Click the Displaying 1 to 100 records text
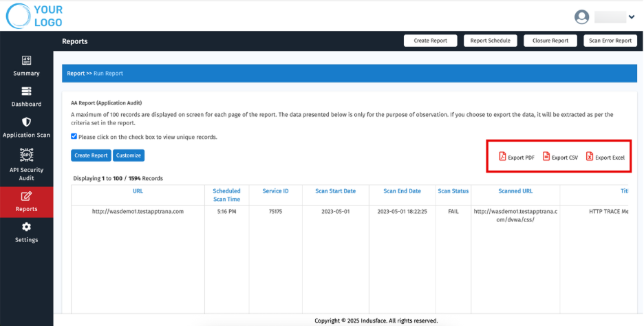Screen dimensions: 644x326 (118, 179)
